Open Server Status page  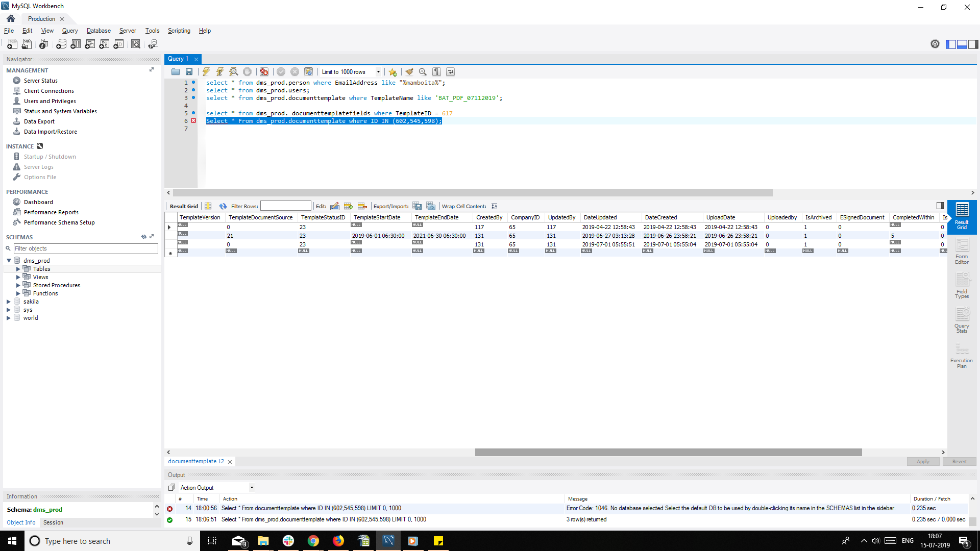(41, 81)
